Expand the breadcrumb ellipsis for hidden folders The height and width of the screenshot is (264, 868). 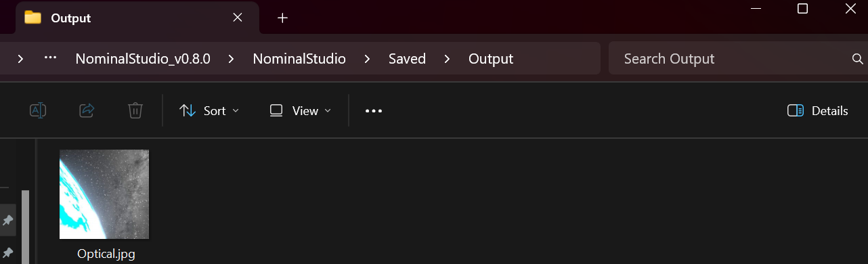50,58
